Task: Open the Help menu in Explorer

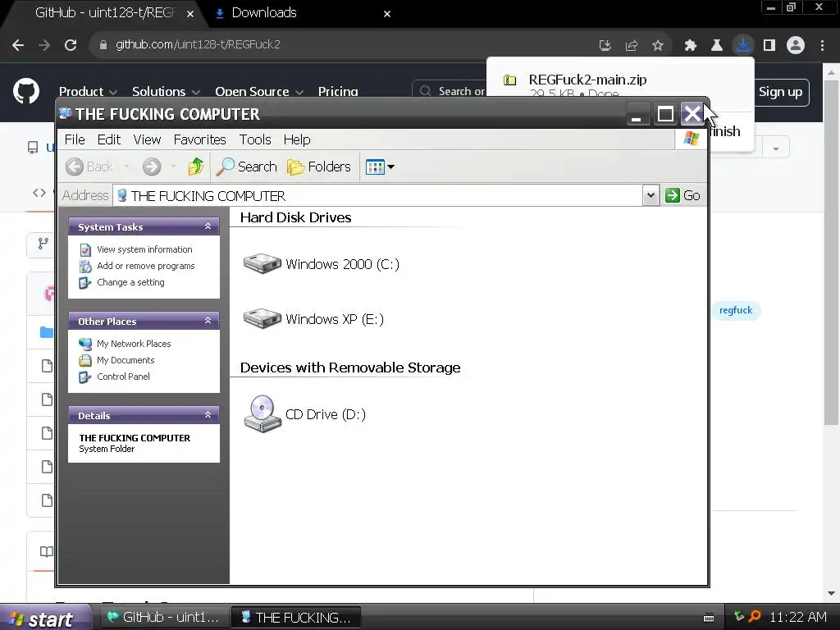Action: [x=297, y=139]
